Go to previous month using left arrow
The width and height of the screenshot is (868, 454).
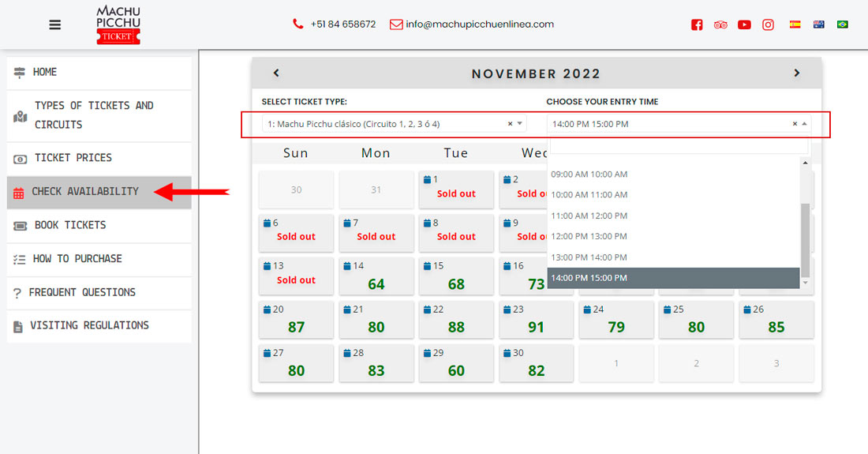(276, 73)
